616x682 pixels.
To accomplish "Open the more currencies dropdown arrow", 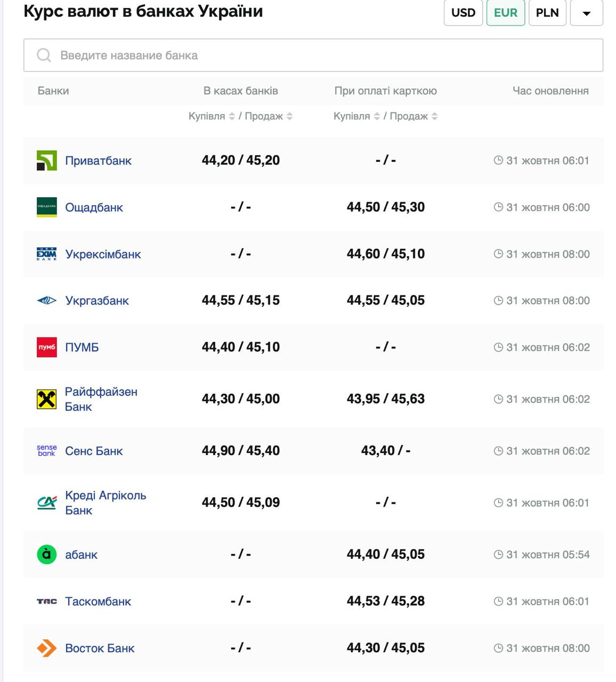I will click(x=586, y=13).
